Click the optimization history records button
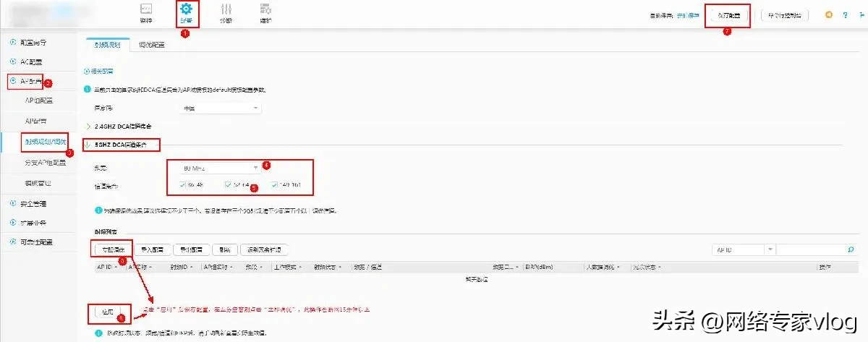Screen dimensions: 868x342 pyautogui.click(x=265, y=249)
